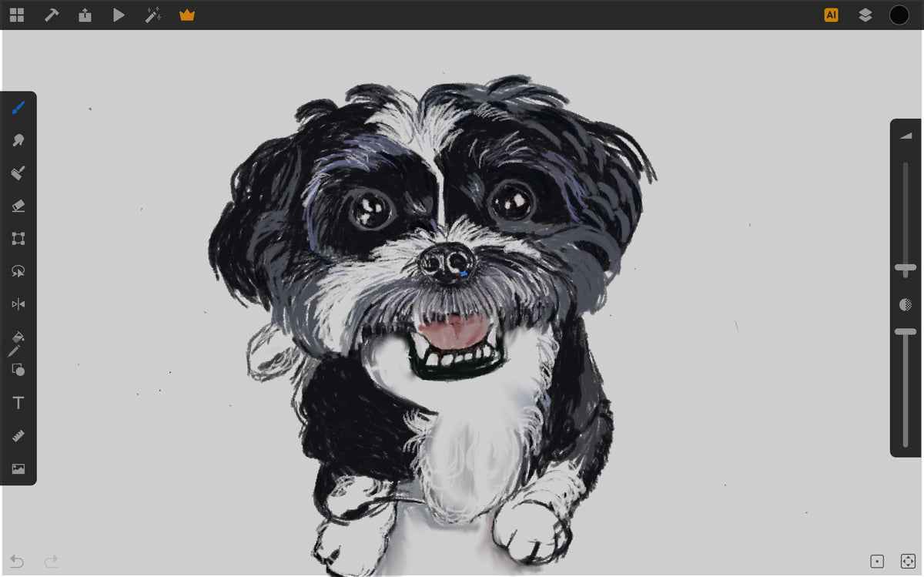Open the AI feature button
This screenshot has height=577, width=924.
[831, 15]
